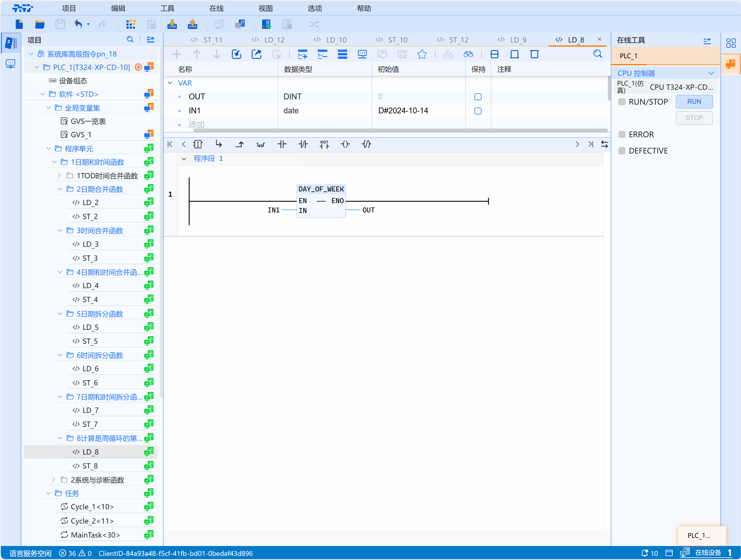Collapse the CPU 控制器 section
741x560 pixels.
point(711,73)
